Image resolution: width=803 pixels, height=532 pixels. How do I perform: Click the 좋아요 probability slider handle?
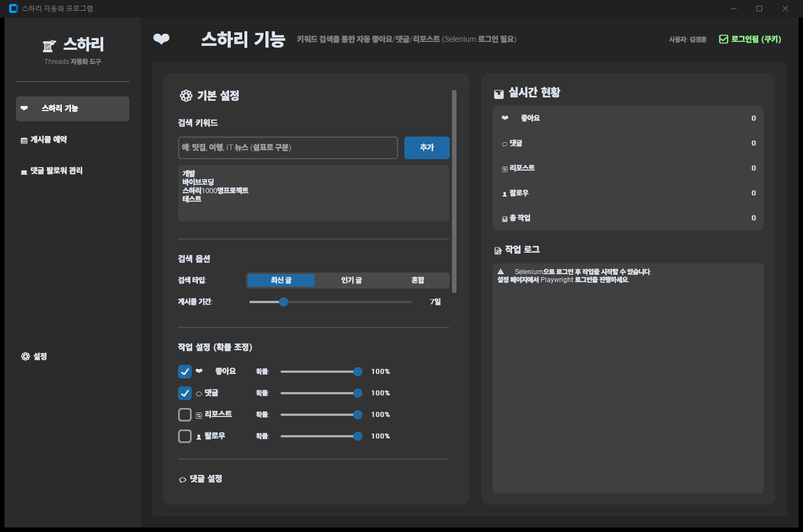tap(358, 372)
